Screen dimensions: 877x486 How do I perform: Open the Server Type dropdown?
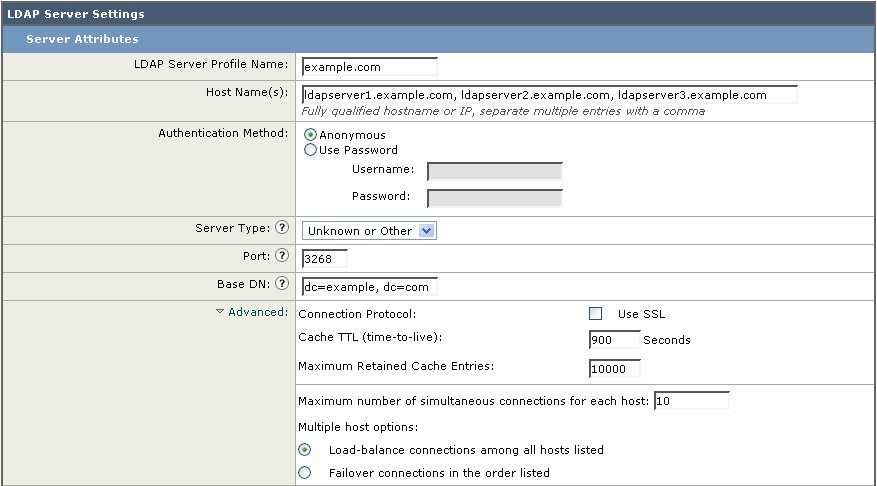pyautogui.click(x=369, y=231)
